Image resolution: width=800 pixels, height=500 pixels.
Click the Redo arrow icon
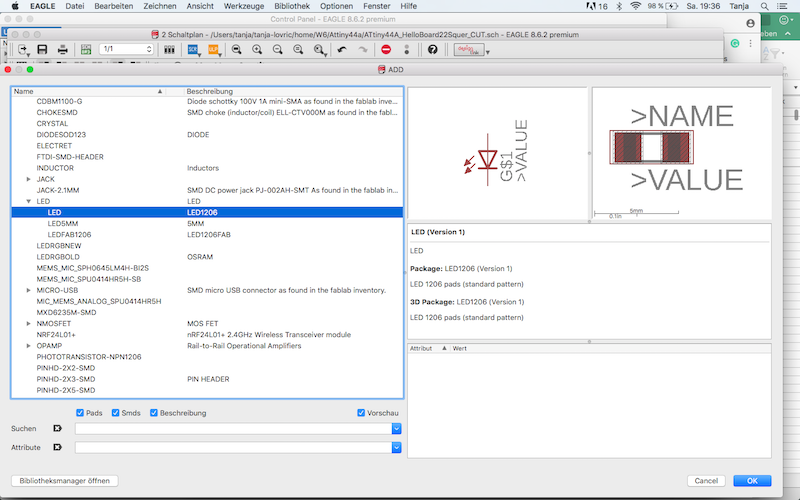(363, 49)
